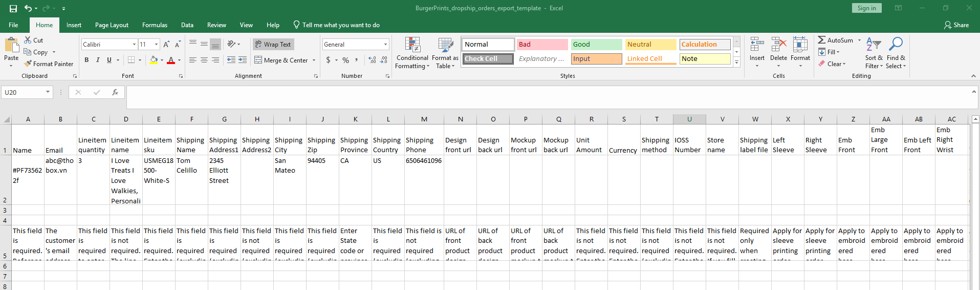980x290 pixels.
Task: Toggle Wrap Text on selected cell
Action: (x=273, y=45)
